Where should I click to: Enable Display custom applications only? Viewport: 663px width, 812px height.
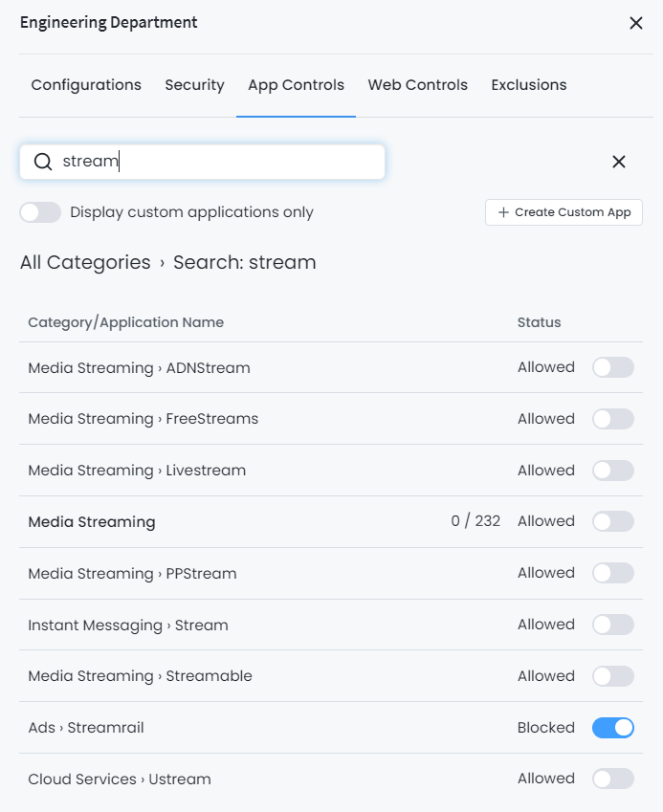pyautogui.click(x=39, y=211)
